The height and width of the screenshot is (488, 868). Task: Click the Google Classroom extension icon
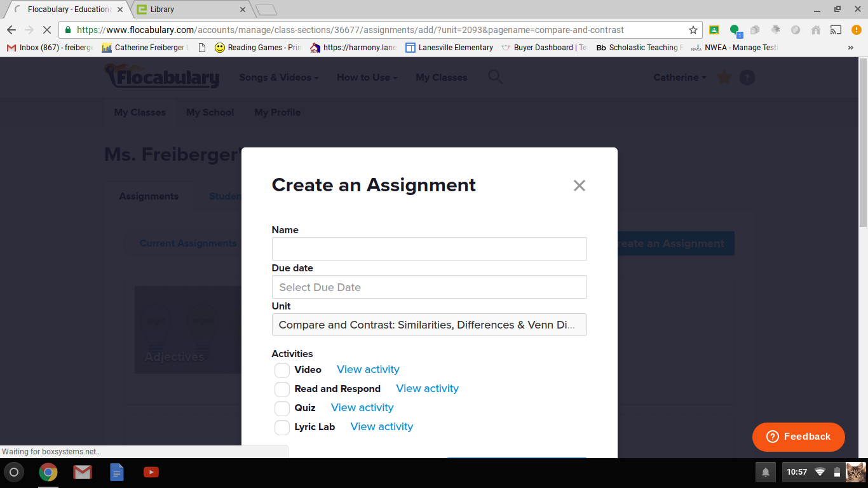[x=714, y=30]
